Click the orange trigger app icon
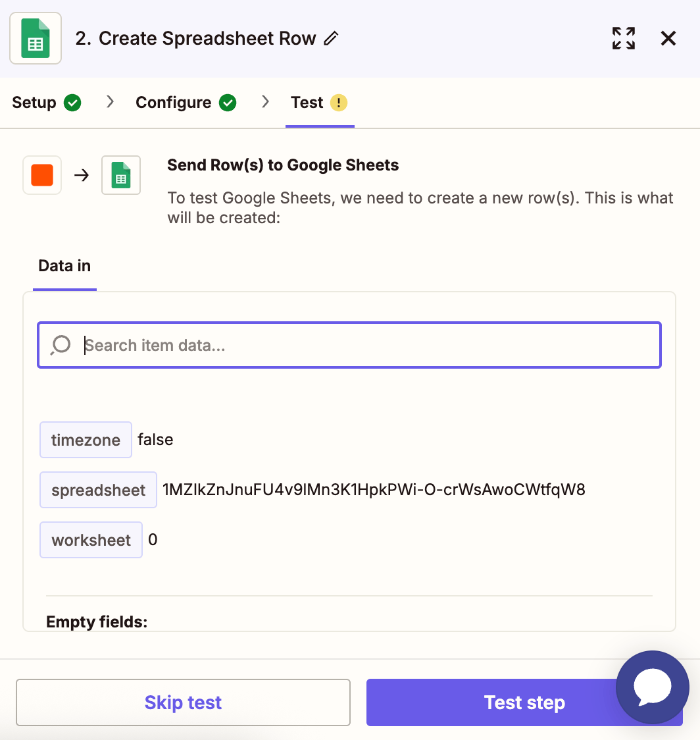700x740 pixels. click(x=42, y=175)
